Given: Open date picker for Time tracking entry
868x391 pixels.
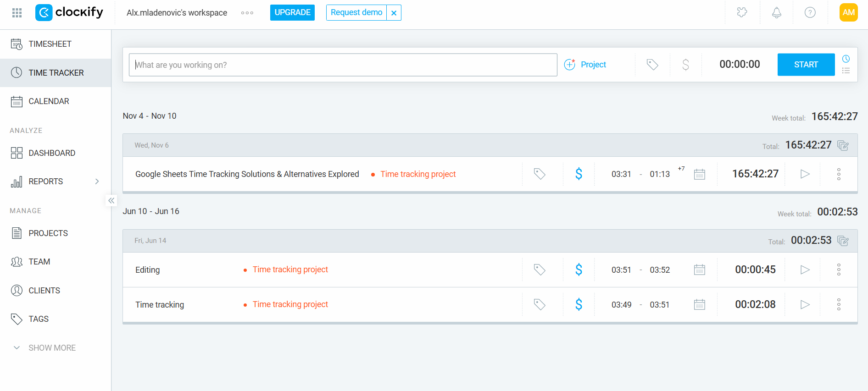Looking at the screenshot, I should pos(699,304).
